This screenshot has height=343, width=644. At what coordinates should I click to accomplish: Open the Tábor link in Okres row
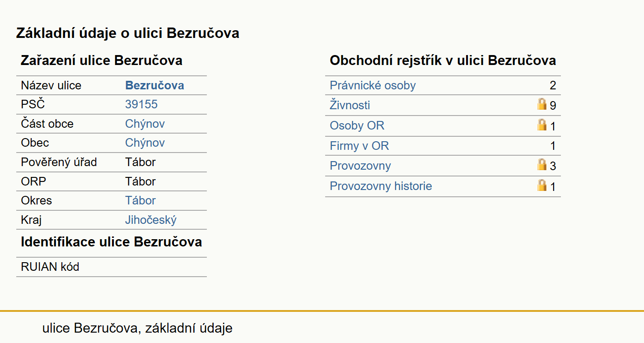tap(140, 200)
